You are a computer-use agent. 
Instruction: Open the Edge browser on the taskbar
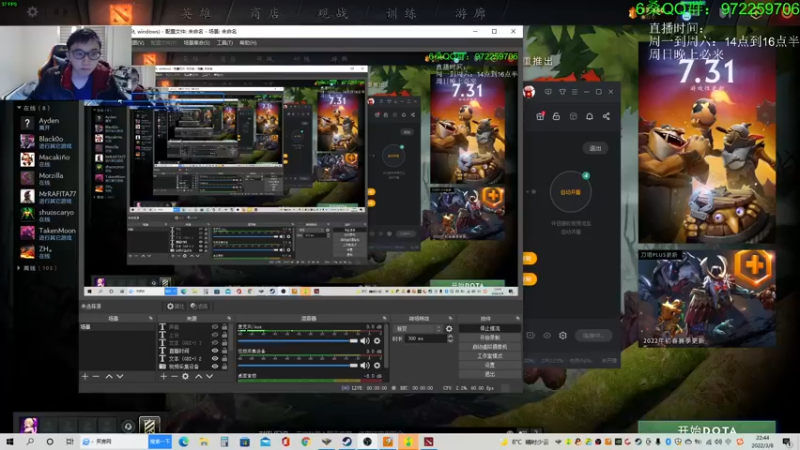tap(184, 441)
